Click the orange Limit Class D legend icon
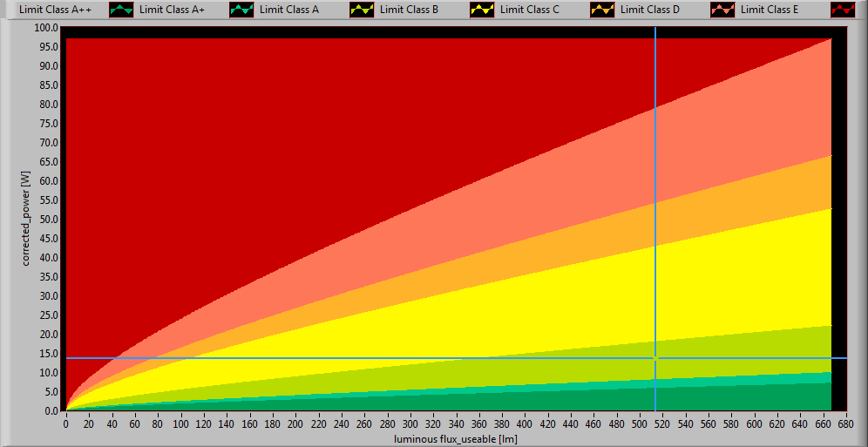Screen dimensions: 868x447 coord(722,10)
